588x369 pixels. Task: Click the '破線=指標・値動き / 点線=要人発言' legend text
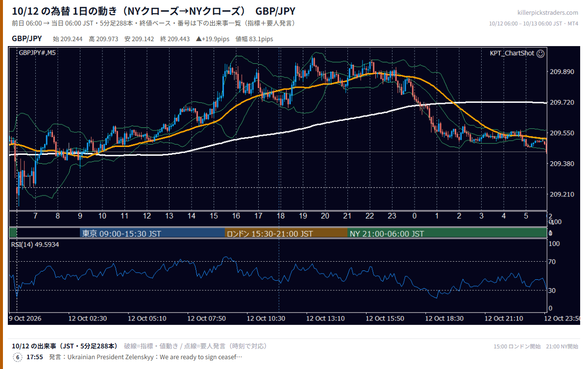tap(174, 346)
